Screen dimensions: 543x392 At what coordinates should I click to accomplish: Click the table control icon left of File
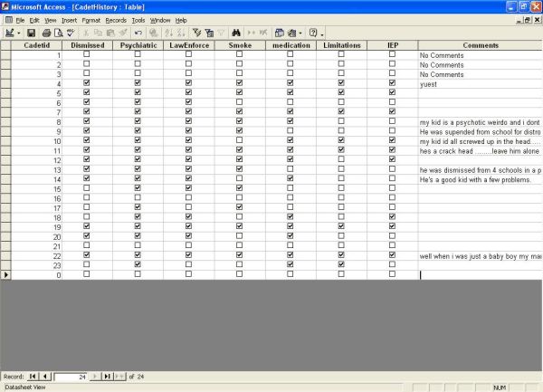(9, 20)
